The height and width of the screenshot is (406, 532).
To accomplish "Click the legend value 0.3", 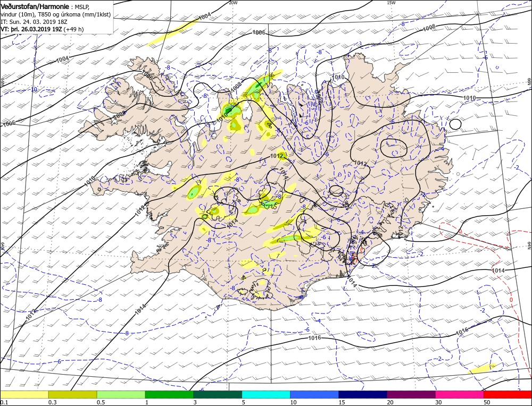I will (52, 402).
